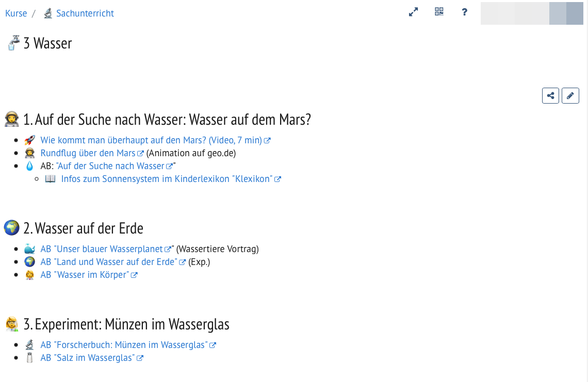The width and height of the screenshot is (588, 382).
Task: Open the QR code icon
Action: coord(439,12)
